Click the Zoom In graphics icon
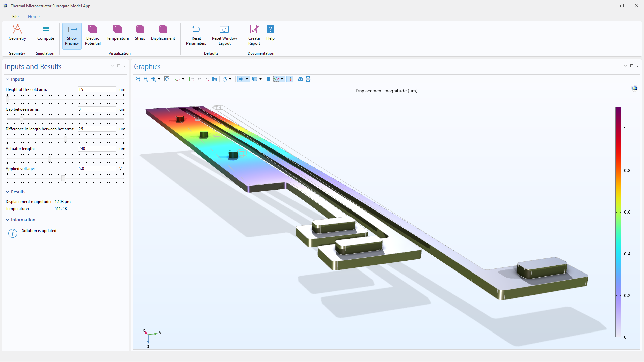Viewport: 644px width, 362px height. point(138,79)
